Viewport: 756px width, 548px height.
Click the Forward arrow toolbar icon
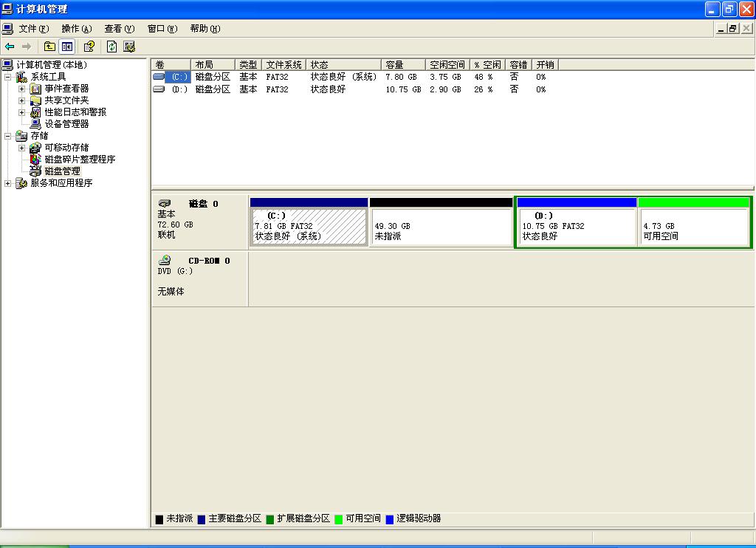(27, 47)
